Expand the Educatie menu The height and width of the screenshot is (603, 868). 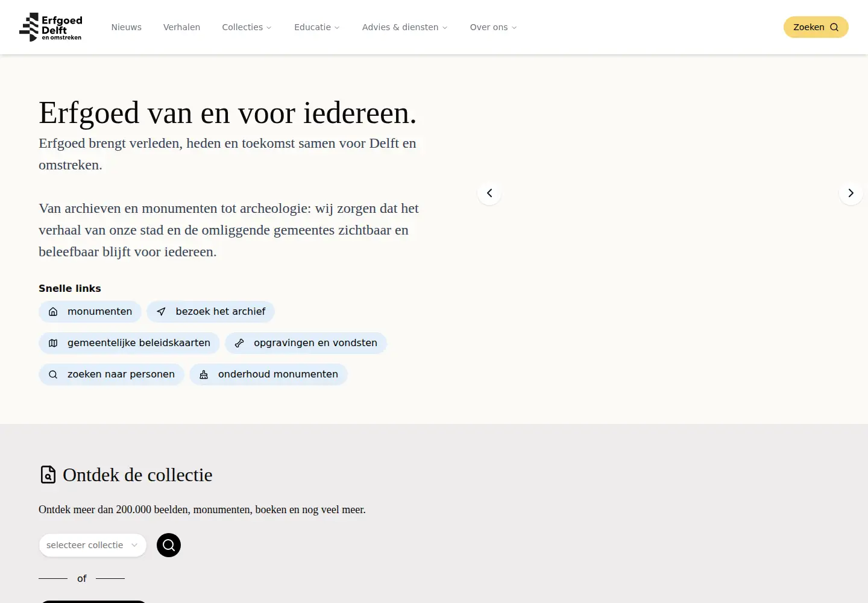click(316, 27)
